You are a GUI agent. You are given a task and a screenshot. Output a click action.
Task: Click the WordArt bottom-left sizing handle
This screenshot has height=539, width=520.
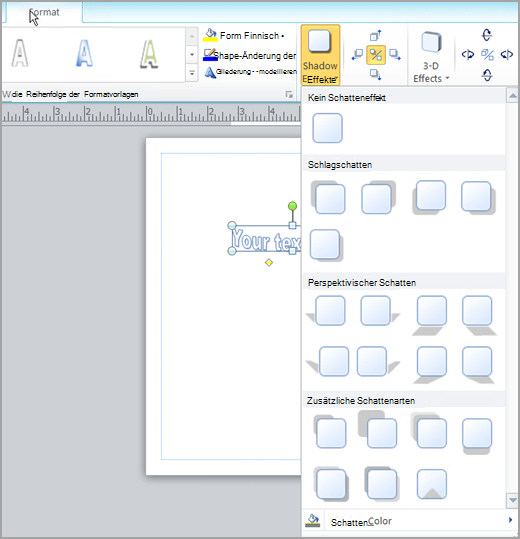pos(232,251)
